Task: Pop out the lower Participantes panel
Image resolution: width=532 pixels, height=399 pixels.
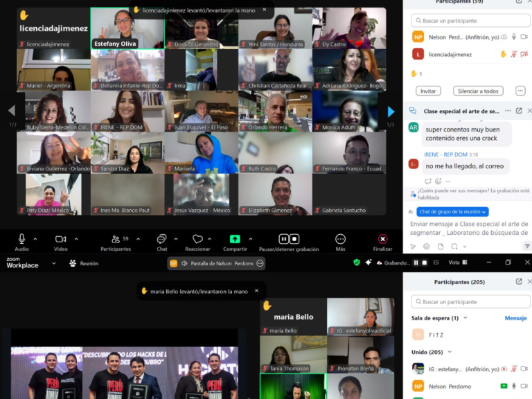Action: tap(519, 282)
